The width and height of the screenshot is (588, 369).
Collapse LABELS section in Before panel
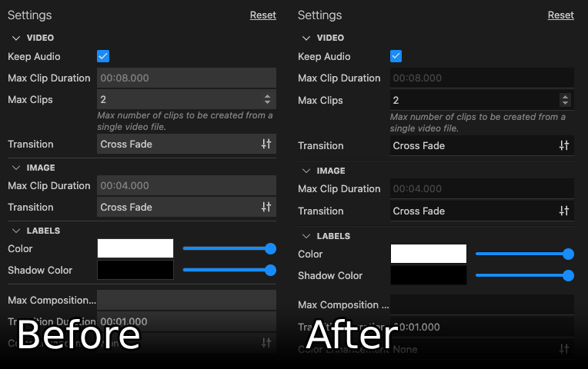(16, 231)
